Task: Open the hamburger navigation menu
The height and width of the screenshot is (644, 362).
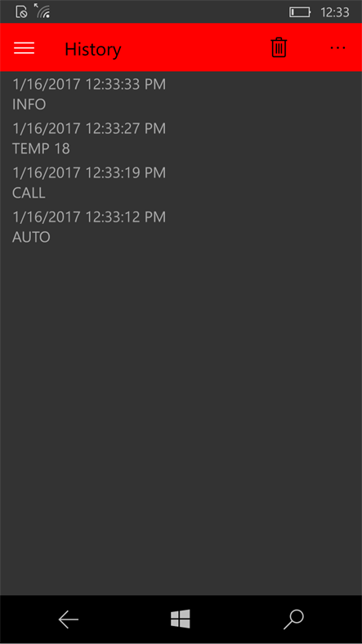Action: pyautogui.click(x=25, y=48)
